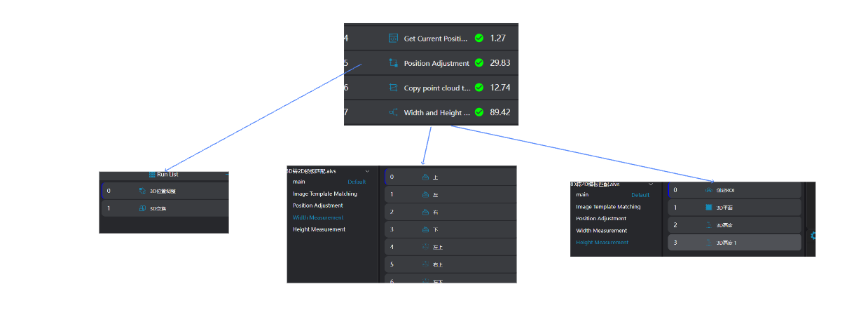Click the green check status for Width and Height
The height and width of the screenshot is (310, 868).
[479, 112]
